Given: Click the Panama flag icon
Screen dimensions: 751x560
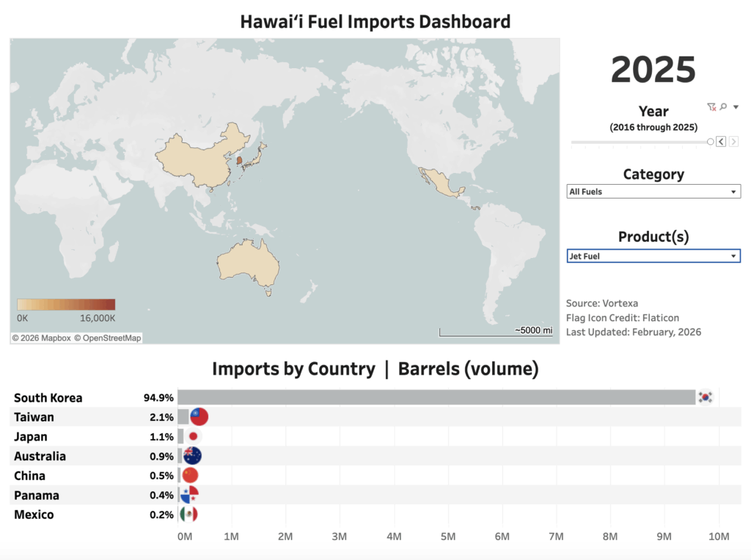Looking at the screenshot, I should (x=189, y=495).
